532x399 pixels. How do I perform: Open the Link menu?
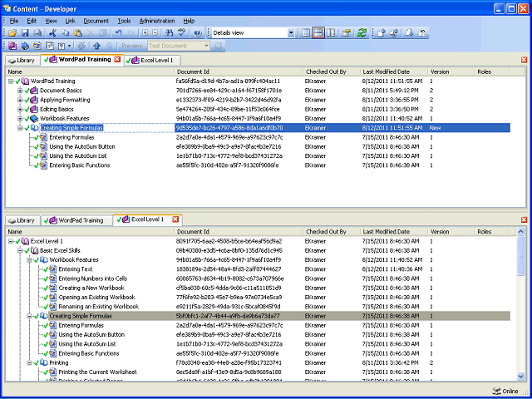[70, 21]
